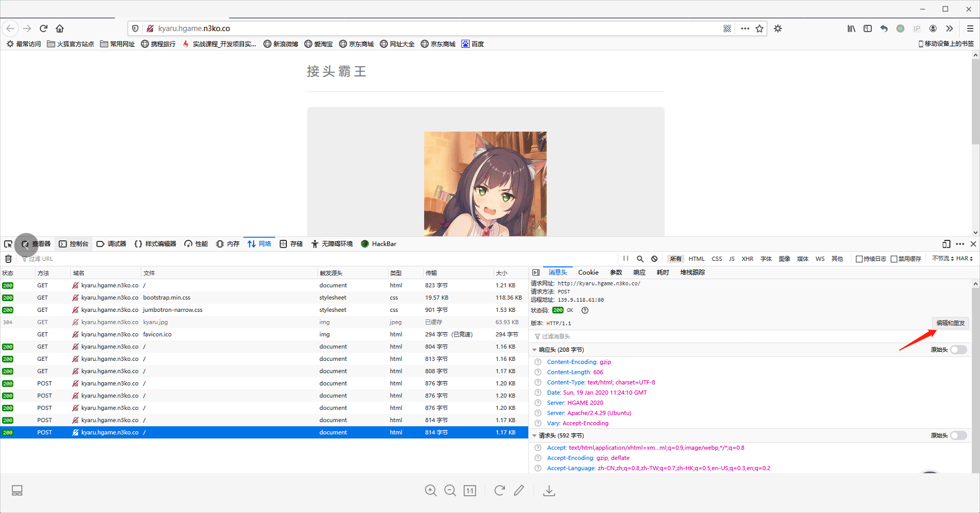This screenshot has height=513, width=980.
Task: Filter requests by CSS type
Action: point(717,259)
